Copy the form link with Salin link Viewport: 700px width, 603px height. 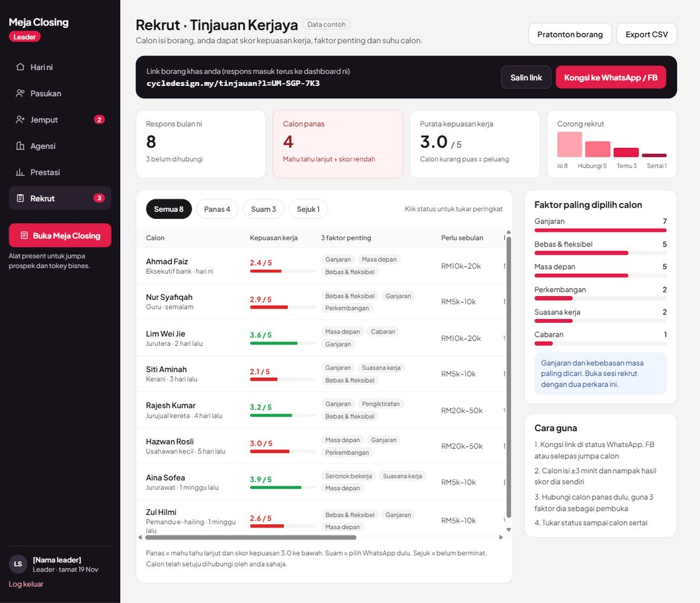[x=526, y=77]
